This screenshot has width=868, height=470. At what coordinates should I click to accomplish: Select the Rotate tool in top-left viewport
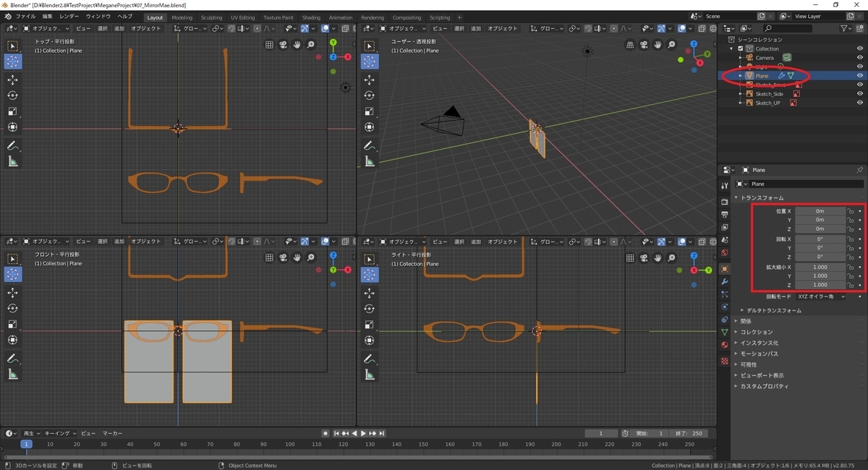point(13,95)
